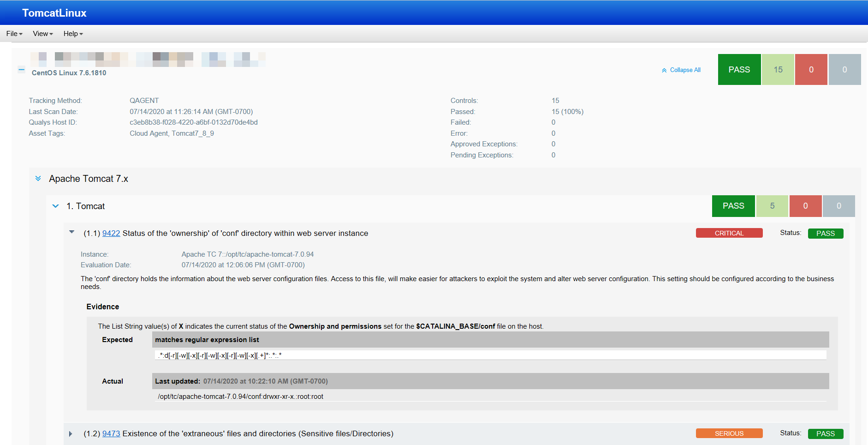This screenshot has height=445, width=868.
Task: Open the Help menu
Action: 72,33
